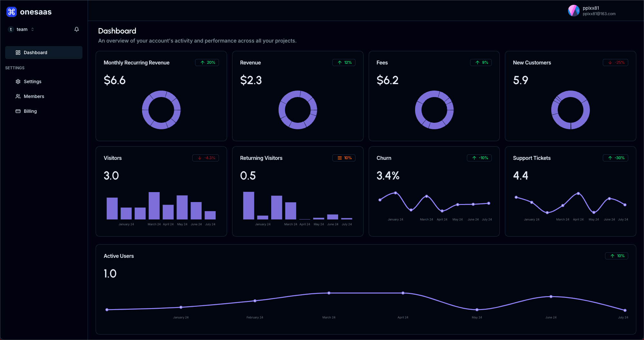The image size is (644, 340).
Task: Click the $2.3 Revenue value
Action: [251, 80]
